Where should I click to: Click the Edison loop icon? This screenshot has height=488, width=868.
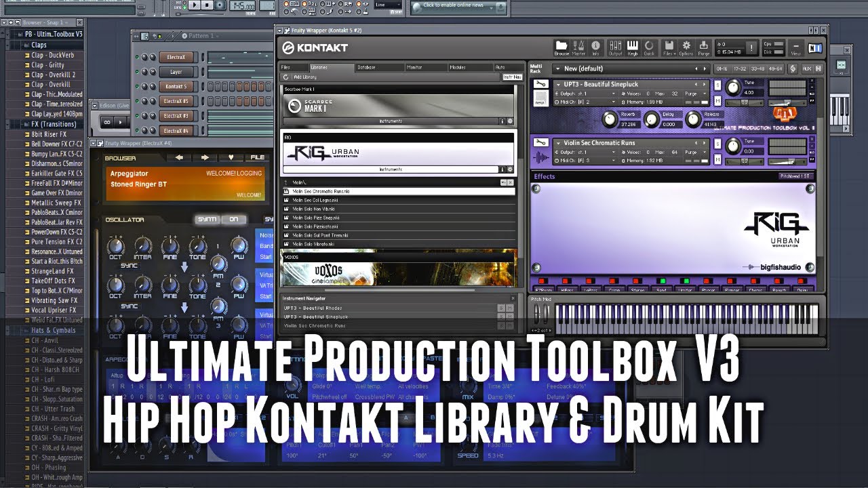point(107,122)
